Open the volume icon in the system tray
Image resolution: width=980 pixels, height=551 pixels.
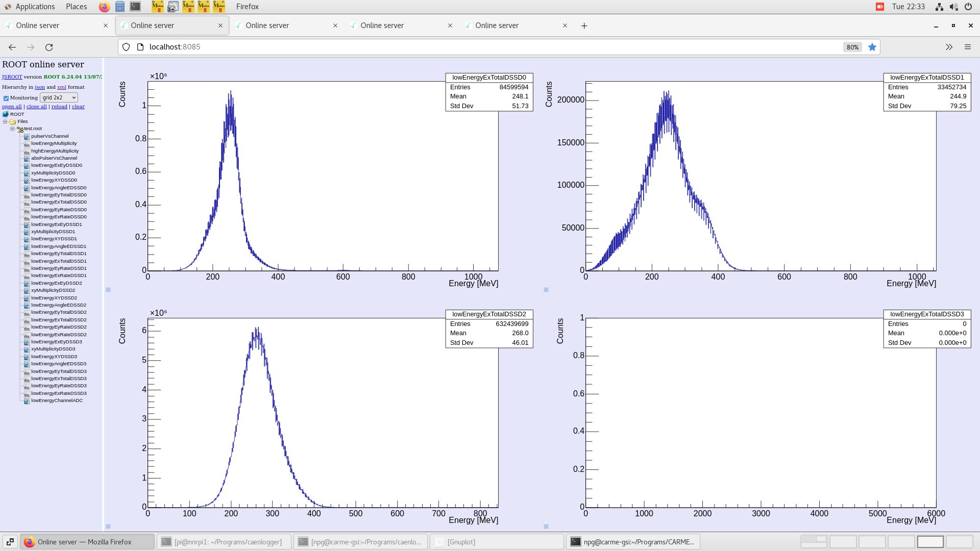click(953, 7)
